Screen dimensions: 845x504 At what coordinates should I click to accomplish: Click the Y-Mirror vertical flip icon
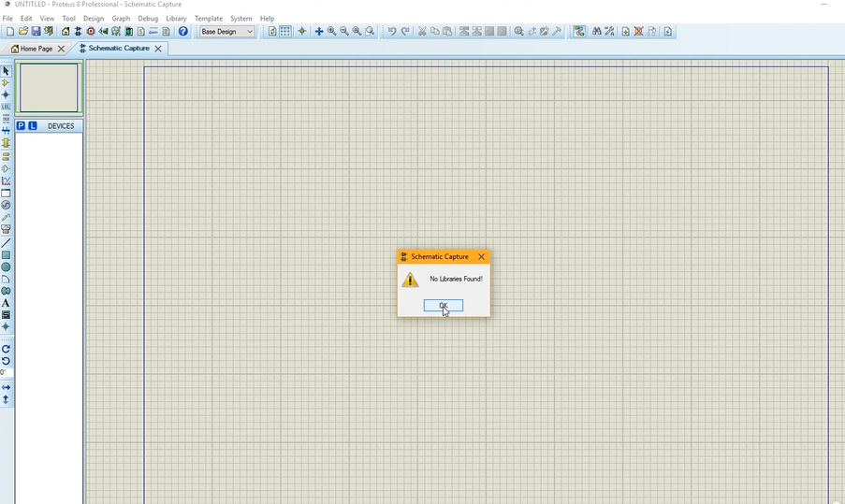[x=6, y=399]
